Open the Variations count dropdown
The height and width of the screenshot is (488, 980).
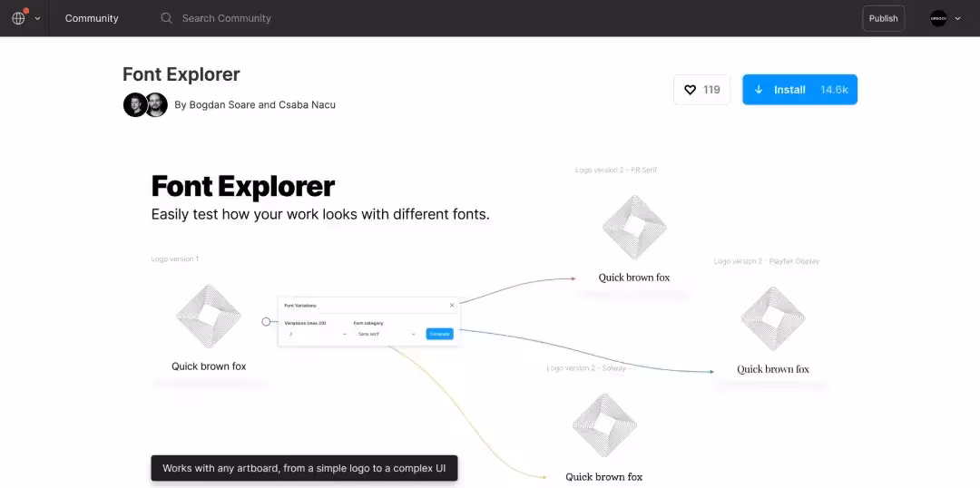point(315,334)
